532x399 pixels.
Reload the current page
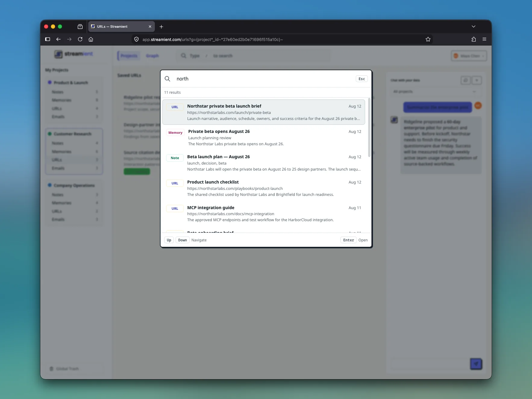[x=80, y=39]
